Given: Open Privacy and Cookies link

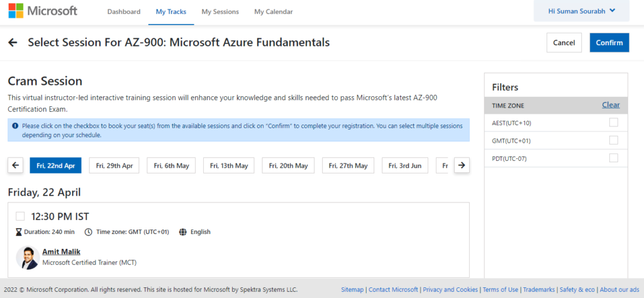Looking at the screenshot, I should 450,289.
